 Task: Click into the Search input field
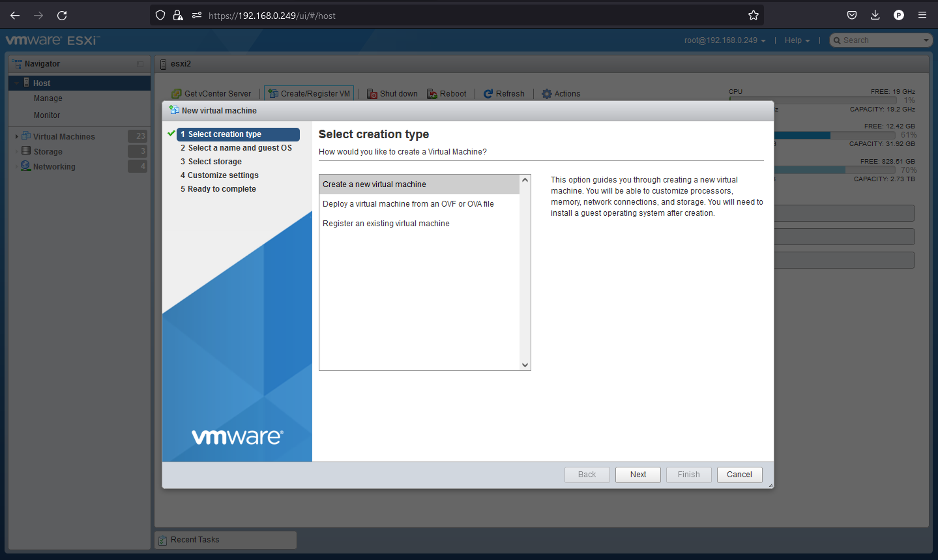click(881, 40)
